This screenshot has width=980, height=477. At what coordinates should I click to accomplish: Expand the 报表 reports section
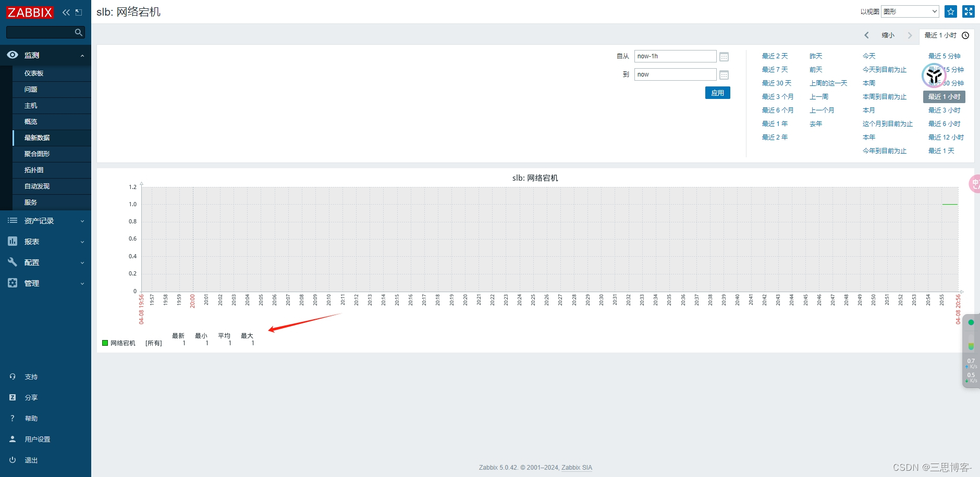click(45, 242)
